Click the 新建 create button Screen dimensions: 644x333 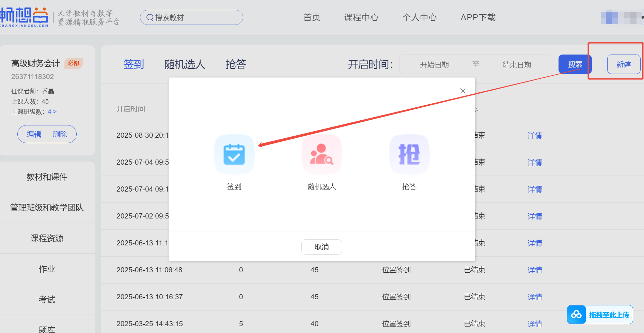click(624, 64)
